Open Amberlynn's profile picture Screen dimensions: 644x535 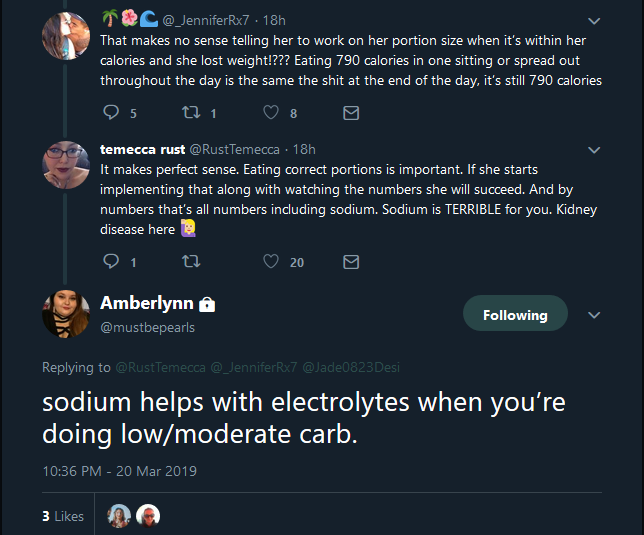66,314
